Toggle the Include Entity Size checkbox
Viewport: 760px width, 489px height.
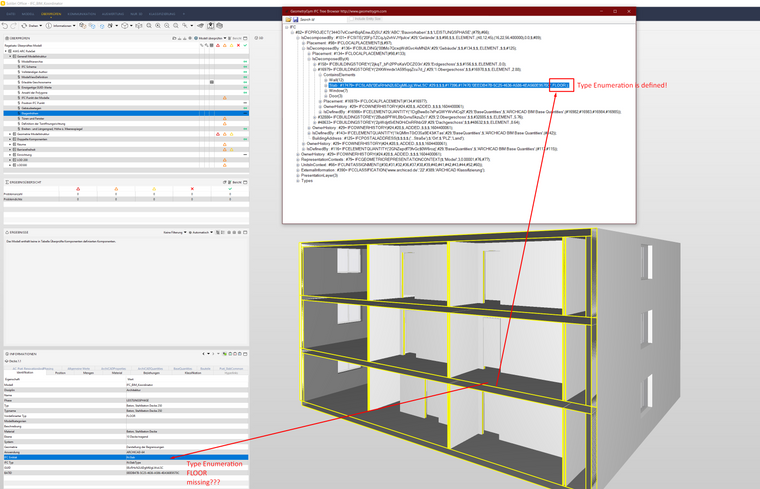click(351, 19)
